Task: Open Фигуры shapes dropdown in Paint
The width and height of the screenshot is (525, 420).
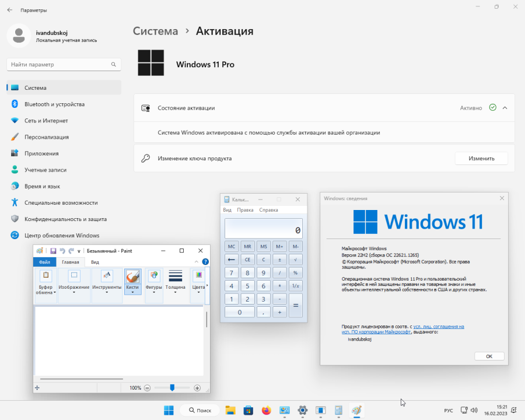Action: [154, 285]
